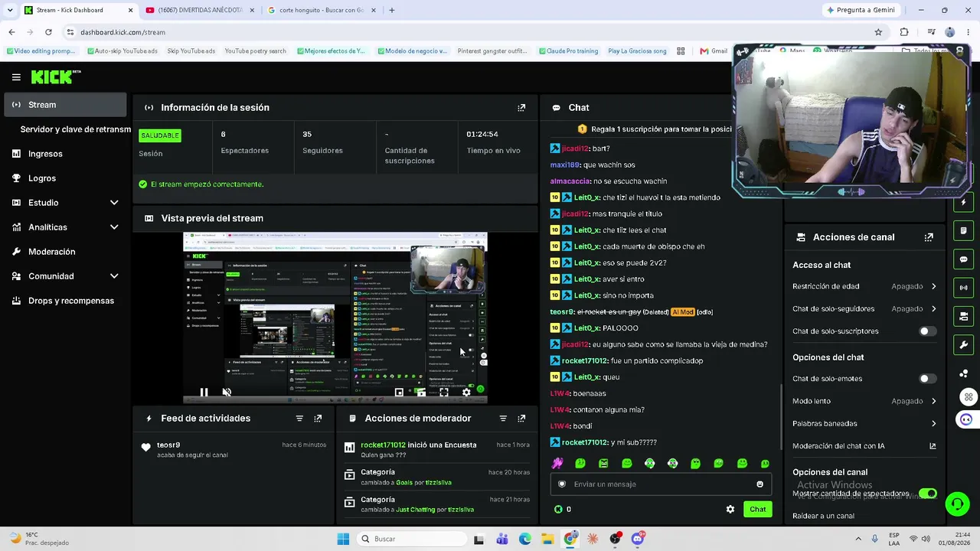Open File Explorer folder from the taskbar
The image size is (980, 551).
(547, 539)
